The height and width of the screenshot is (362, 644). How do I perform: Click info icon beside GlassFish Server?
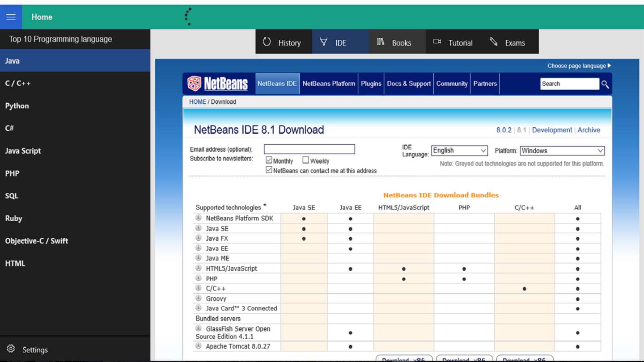point(199,328)
